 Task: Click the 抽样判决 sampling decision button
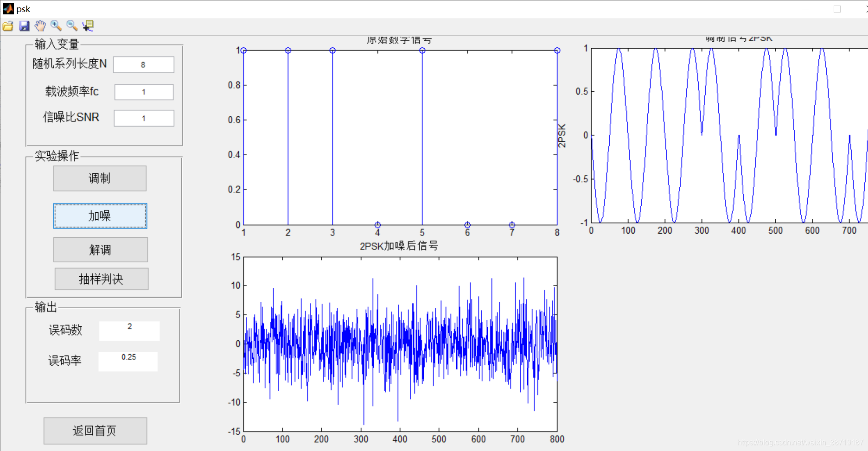click(x=102, y=279)
